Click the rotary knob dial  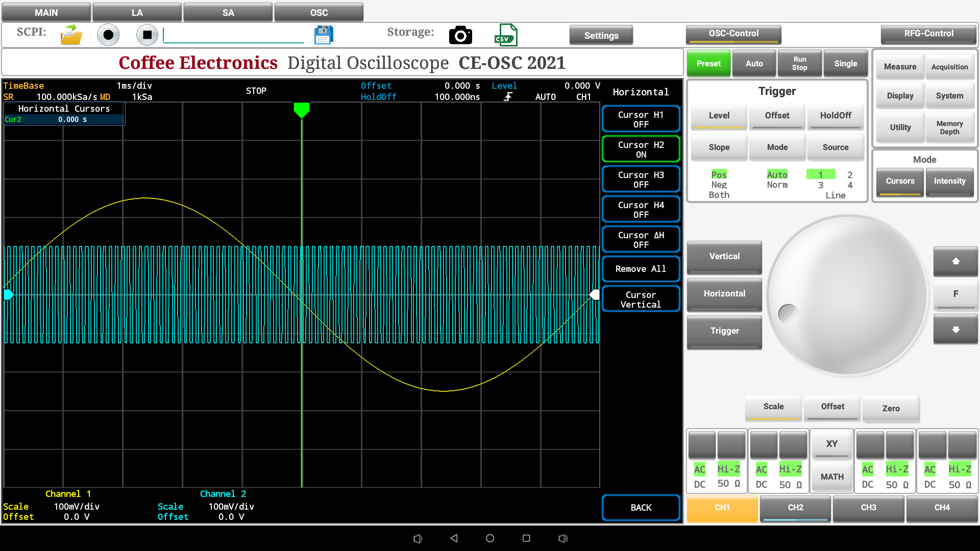pyautogui.click(x=847, y=296)
